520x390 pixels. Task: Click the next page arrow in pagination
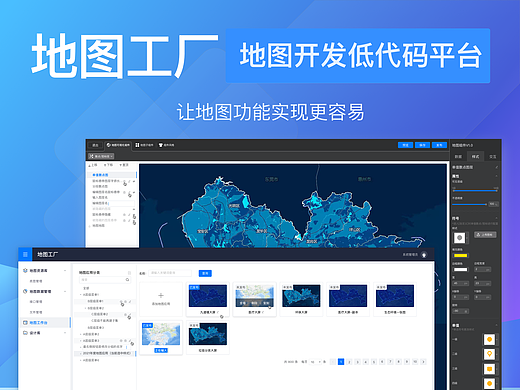point(423,362)
